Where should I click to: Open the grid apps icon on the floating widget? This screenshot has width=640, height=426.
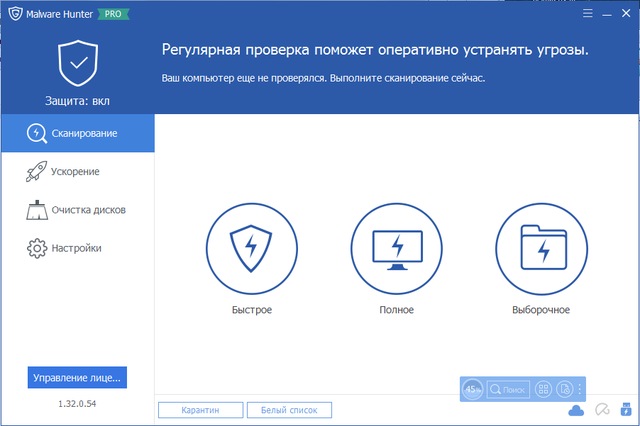tap(543, 389)
